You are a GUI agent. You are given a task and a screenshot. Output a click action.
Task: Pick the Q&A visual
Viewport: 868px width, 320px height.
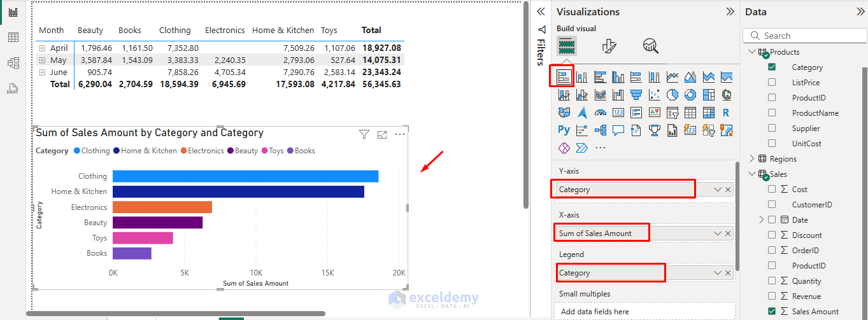pyautogui.click(x=618, y=130)
